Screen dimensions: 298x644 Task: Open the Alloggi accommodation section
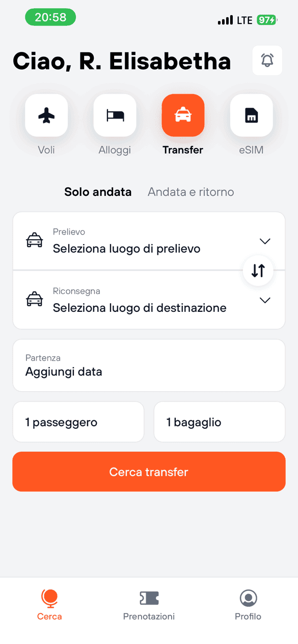coord(115,115)
